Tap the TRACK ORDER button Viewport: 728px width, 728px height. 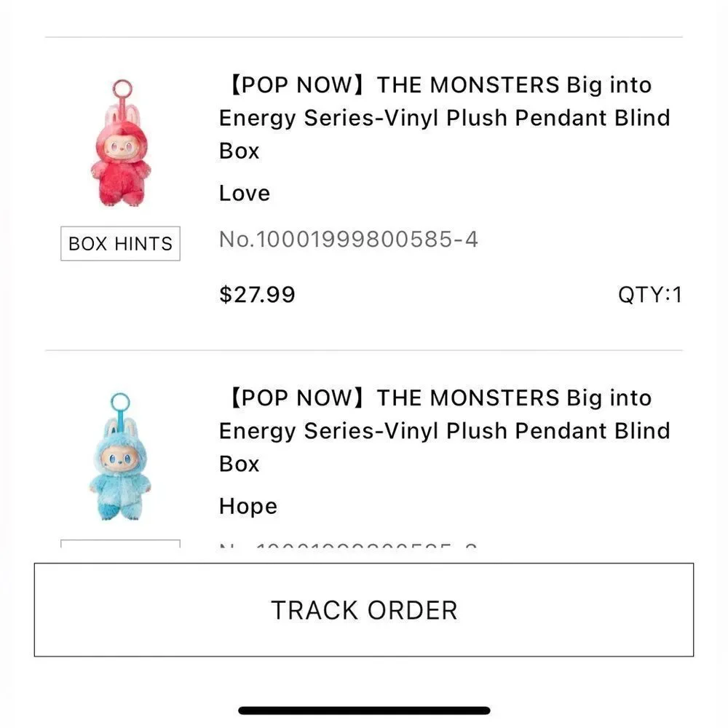click(x=363, y=609)
